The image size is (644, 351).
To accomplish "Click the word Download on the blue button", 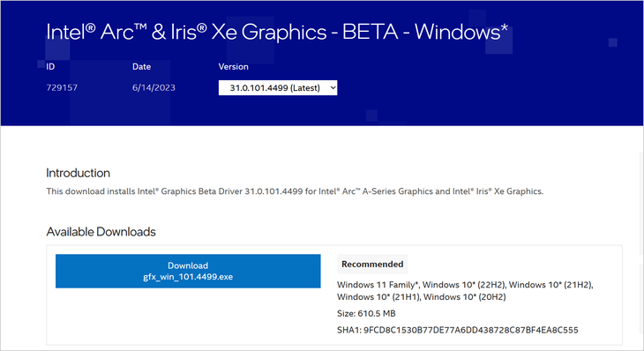I will tap(188, 265).
